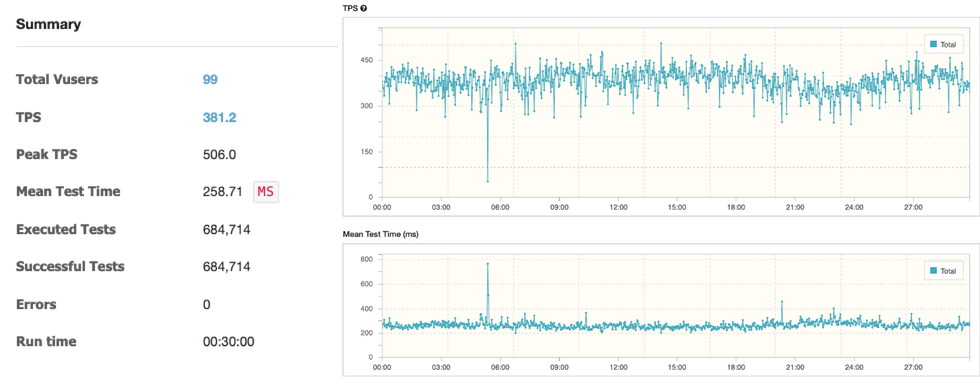This screenshot has height=383, width=980.
Task: Click the Executed Tests value
Action: [x=226, y=230]
